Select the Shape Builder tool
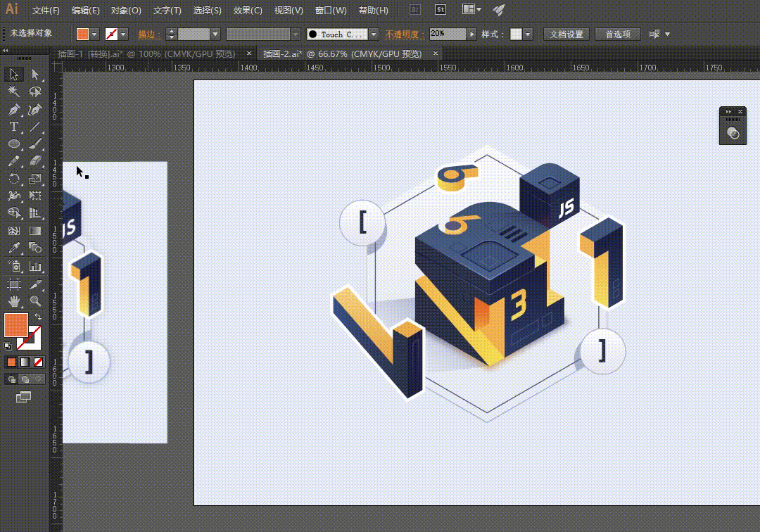 [13, 213]
